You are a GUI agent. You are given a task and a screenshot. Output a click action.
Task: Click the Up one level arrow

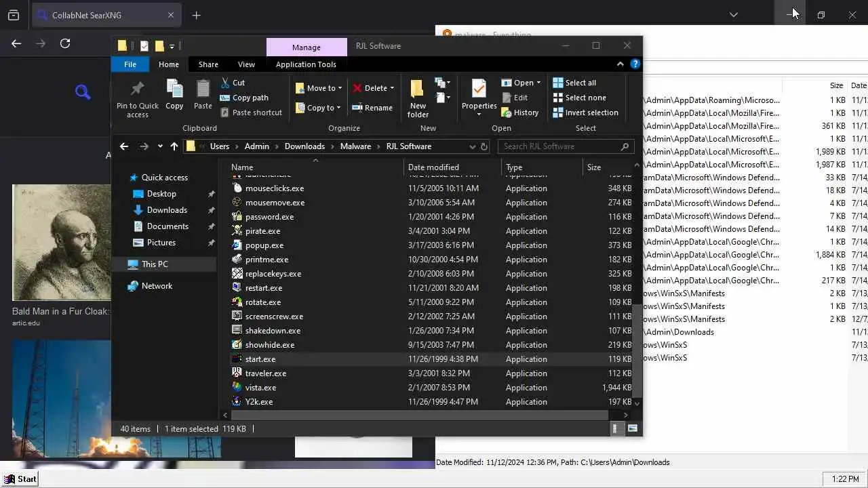174,146
